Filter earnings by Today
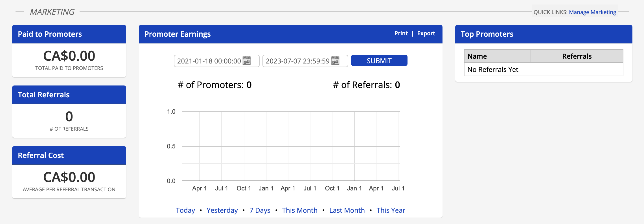Screen dimensions: 644x224 185,210
